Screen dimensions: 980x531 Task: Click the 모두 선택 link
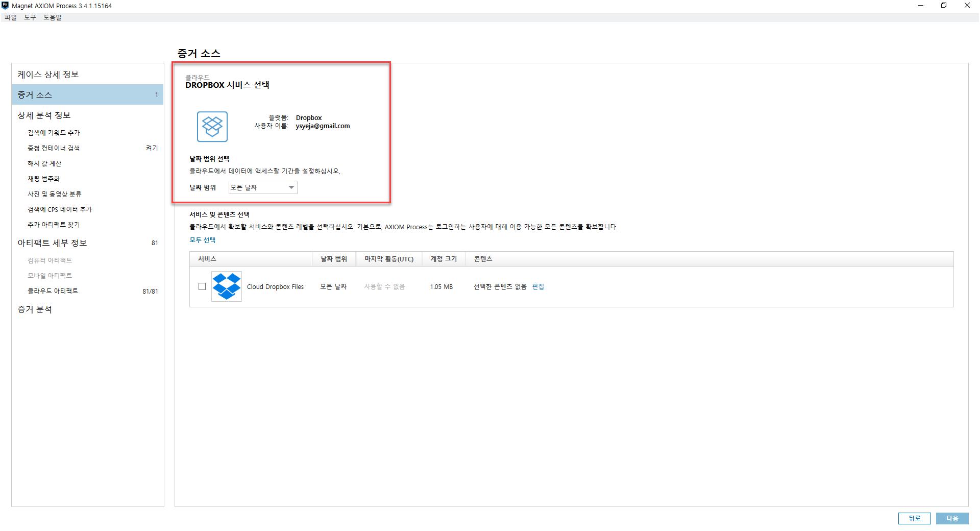(x=203, y=240)
